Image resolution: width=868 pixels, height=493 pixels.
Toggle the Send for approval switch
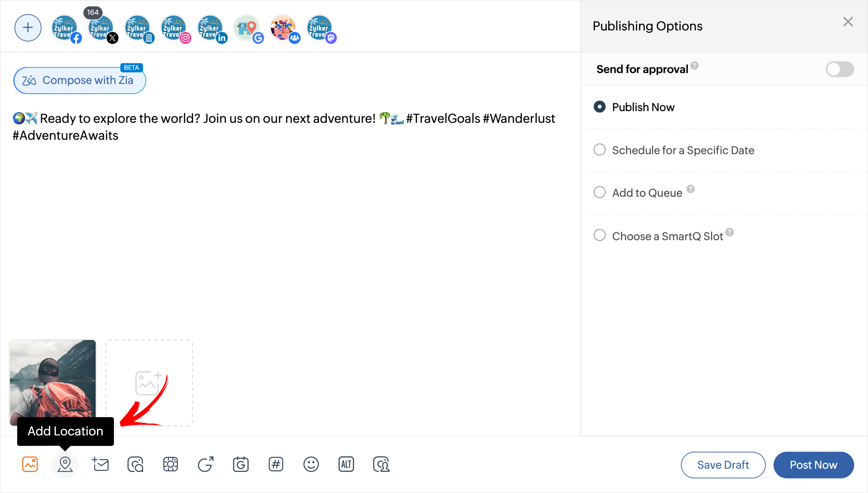tap(839, 69)
